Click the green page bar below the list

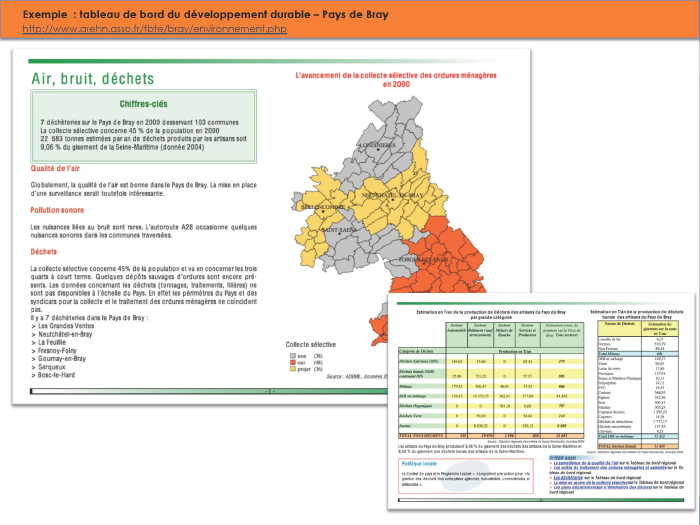209,391
